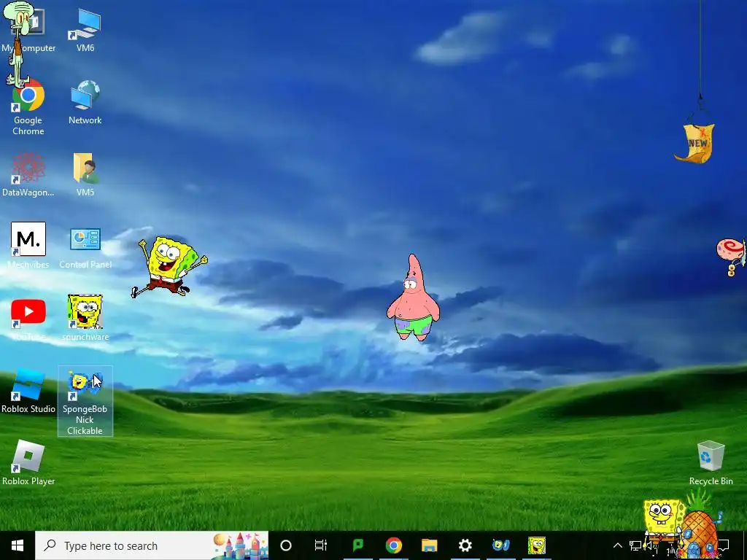Click the hanging NEW banner on hook
Image resolution: width=747 pixels, height=560 pixels.
point(696,143)
